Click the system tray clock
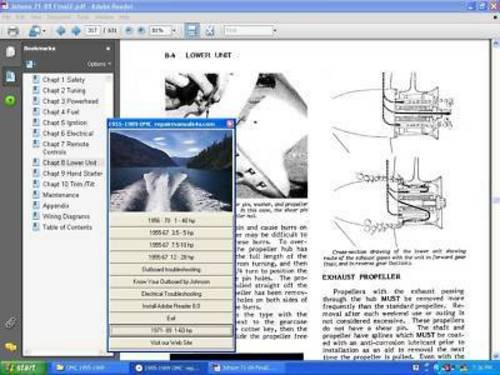Viewport: 500px width, 375px height. pyautogui.click(x=483, y=368)
